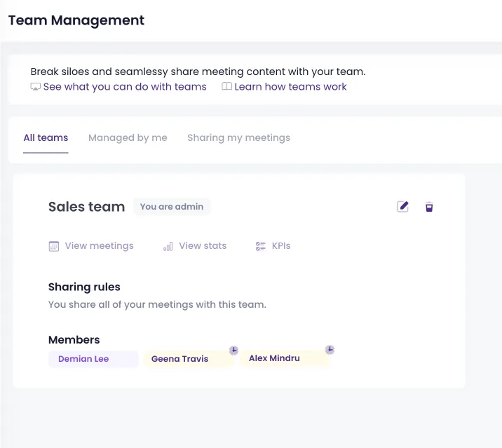Edit the Sales team with the pencil icon

[x=402, y=207]
